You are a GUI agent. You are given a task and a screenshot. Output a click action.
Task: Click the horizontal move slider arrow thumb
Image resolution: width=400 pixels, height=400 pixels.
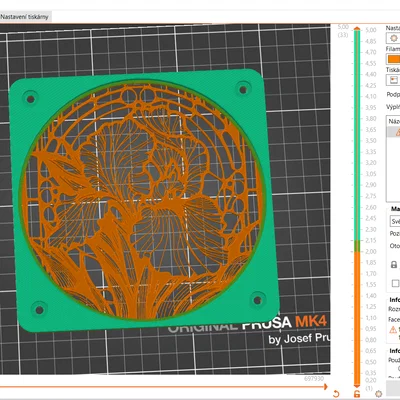coord(325,387)
